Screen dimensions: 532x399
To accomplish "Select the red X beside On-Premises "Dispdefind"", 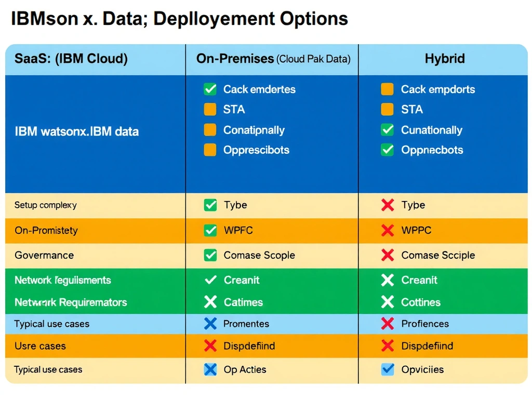I will pyautogui.click(x=210, y=345).
